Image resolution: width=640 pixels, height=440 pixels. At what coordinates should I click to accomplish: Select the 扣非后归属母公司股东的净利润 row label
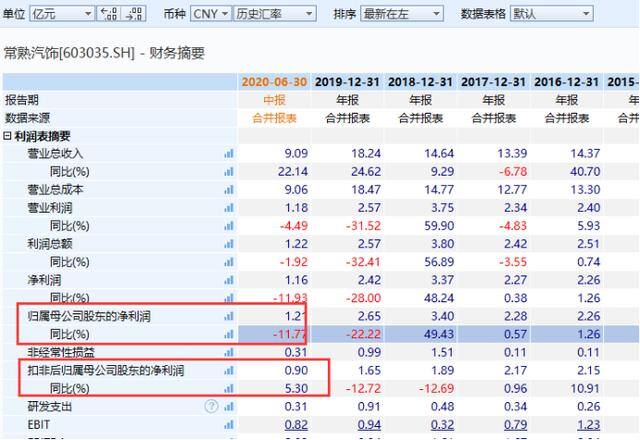(106, 370)
